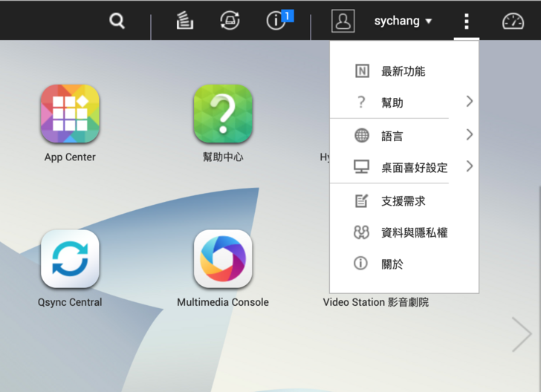Image resolution: width=541 pixels, height=392 pixels.
Task: Select 最新功能 menu entry
Action: click(x=404, y=71)
